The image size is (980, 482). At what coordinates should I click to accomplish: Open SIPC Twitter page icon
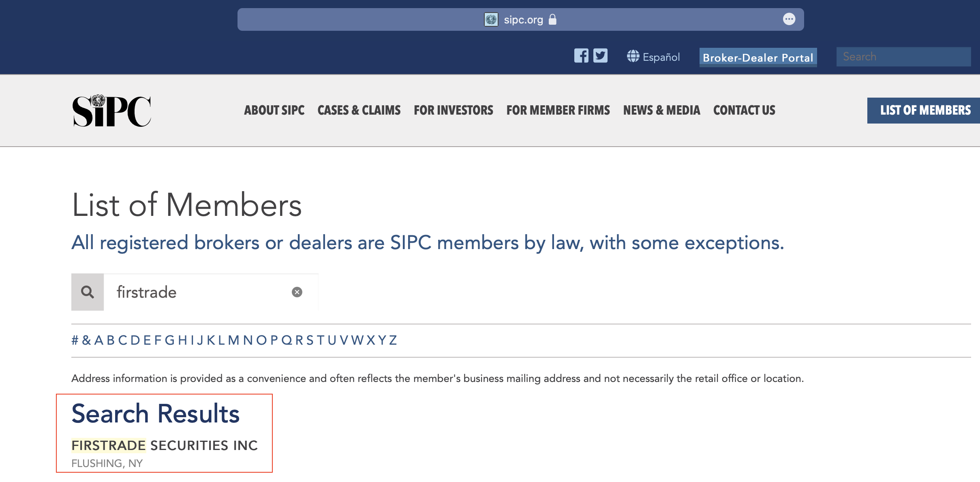600,56
